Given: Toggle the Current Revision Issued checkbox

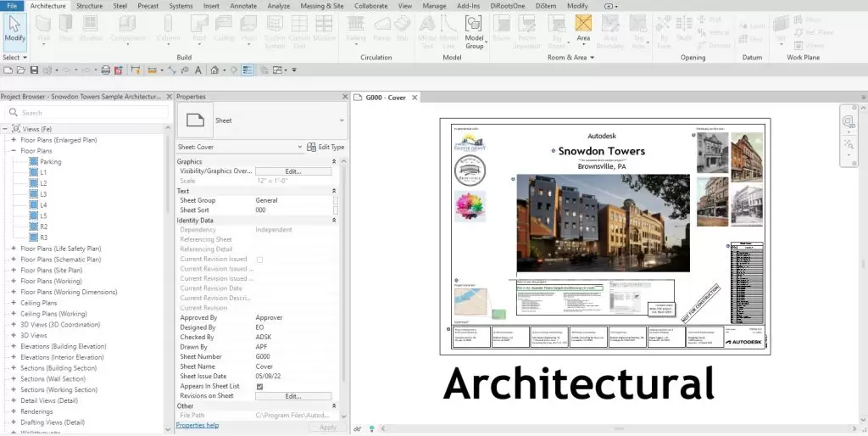Looking at the screenshot, I should click(x=259, y=259).
